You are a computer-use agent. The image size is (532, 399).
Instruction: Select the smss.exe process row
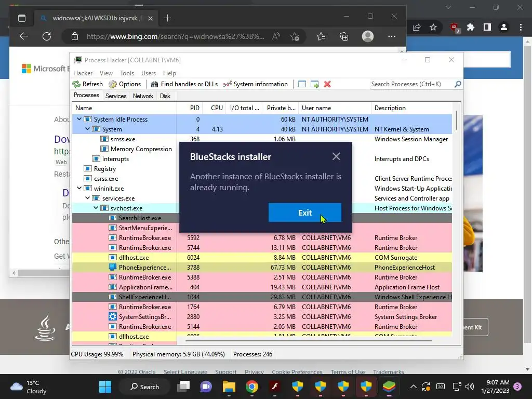(262, 139)
